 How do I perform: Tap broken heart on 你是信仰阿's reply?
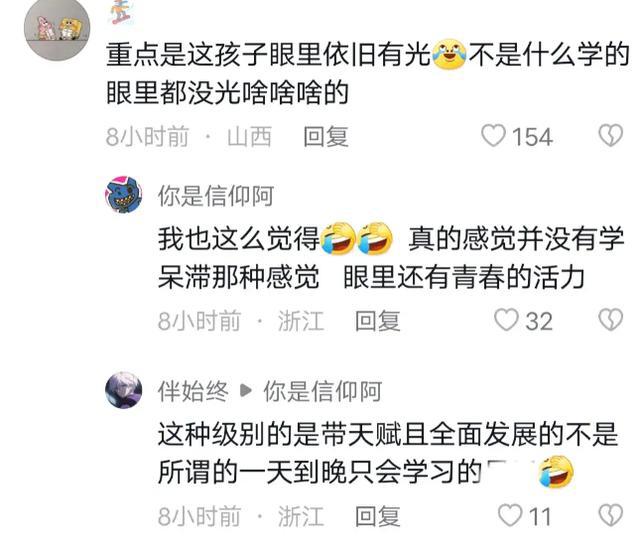click(611, 319)
